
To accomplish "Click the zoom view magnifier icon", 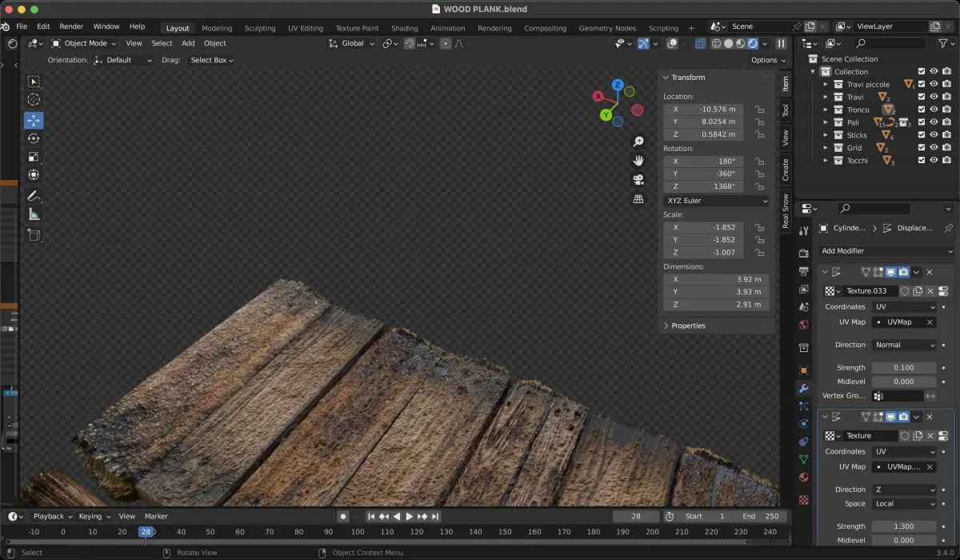I will pyautogui.click(x=638, y=142).
